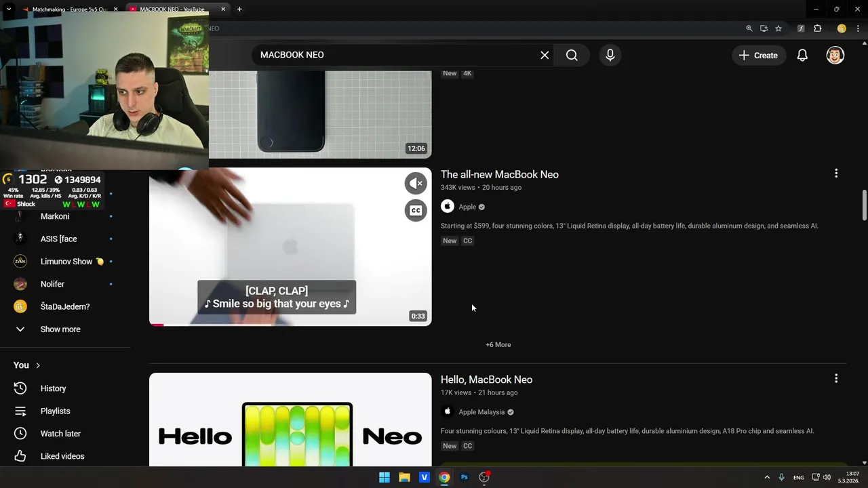
Task: Open the Chrome tab search dropdown
Action: click(x=9, y=9)
